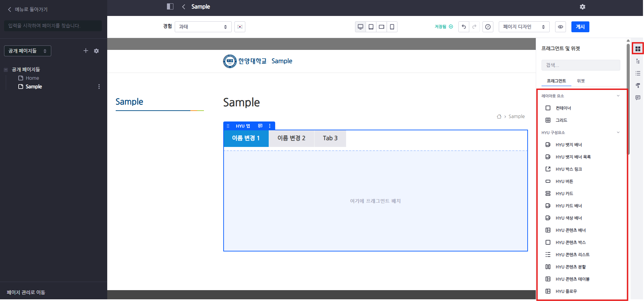Select the 이름 변경 2 tab

click(291, 138)
